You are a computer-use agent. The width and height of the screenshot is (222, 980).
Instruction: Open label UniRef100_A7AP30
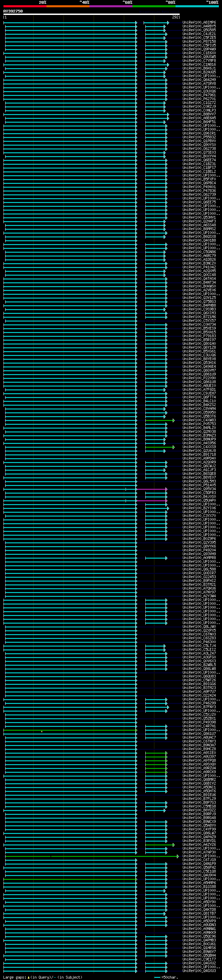point(199,852)
